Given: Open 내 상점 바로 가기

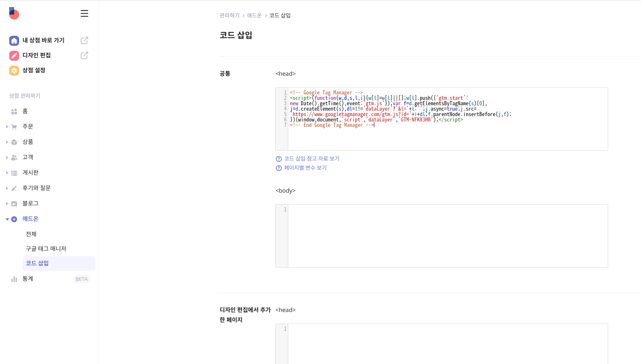Looking at the screenshot, I should (x=43, y=40).
